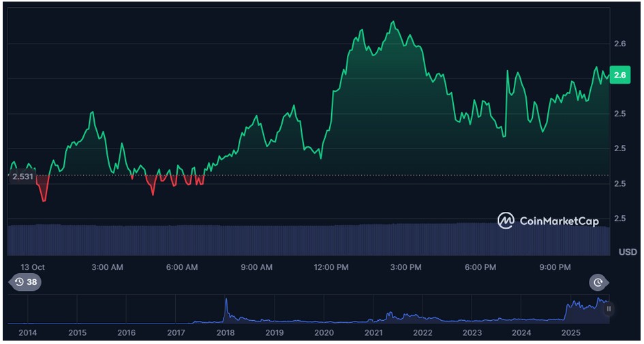Click the 2019 year label in the navigator
The image size is (644, 344).
[x=275, y=332]
